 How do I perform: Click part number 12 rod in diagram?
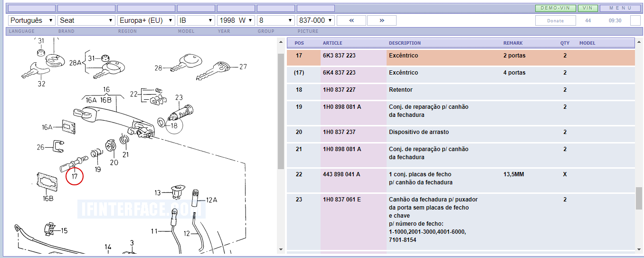(x=187, y=233)
